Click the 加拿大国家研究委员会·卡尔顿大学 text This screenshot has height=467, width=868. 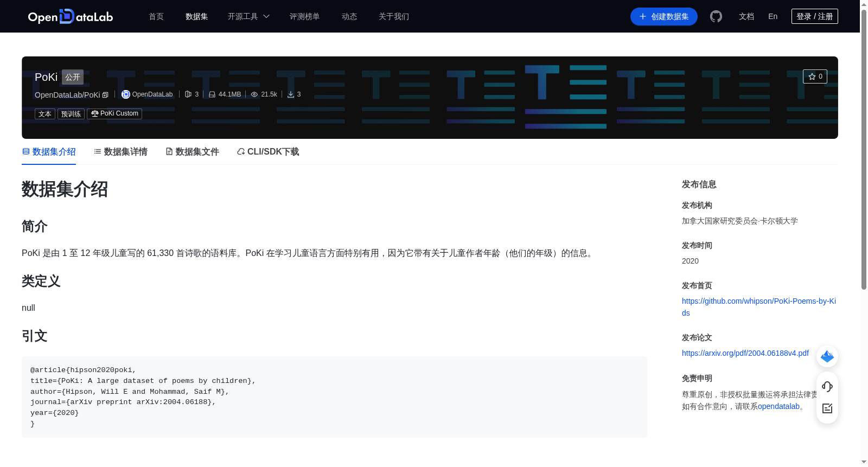click(x=740, y=221)
